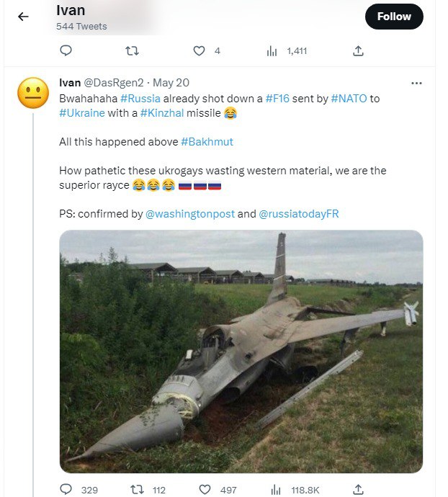The image size is (448, 497).
Task: Open the @washingtonpost mention
Action: tap(190, 214)
